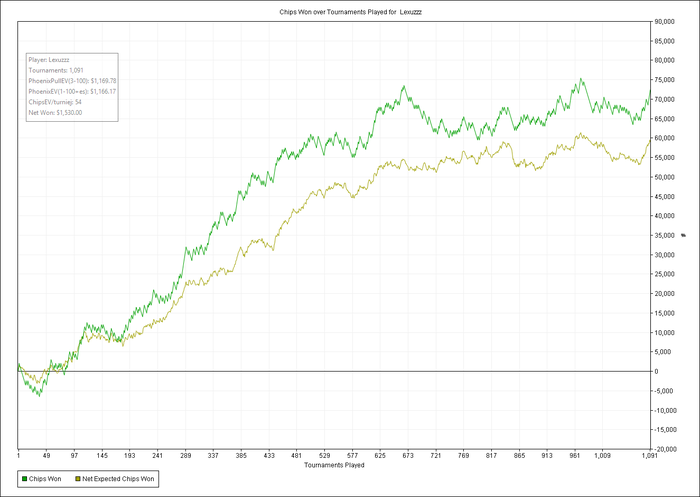Click the 529 x-axis tick label
700x497 pixels.
pyautogui.click(x=325, y=456)
